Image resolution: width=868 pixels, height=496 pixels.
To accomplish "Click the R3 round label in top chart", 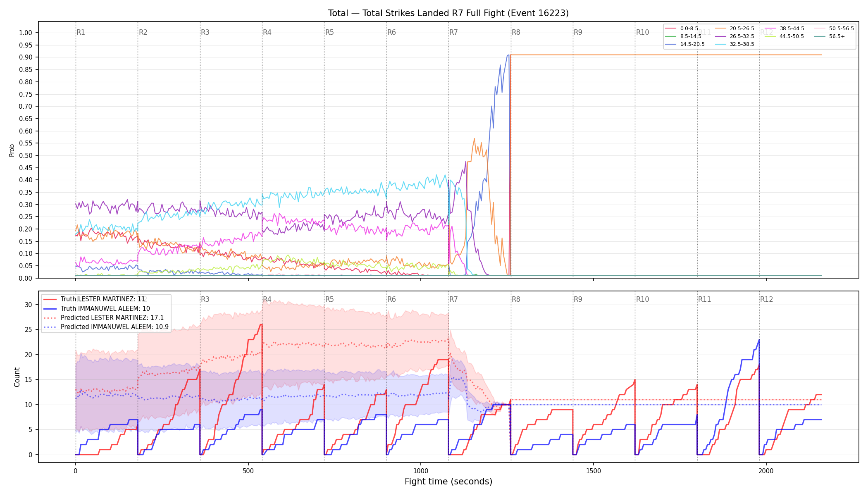I will [x=205, y=32].
